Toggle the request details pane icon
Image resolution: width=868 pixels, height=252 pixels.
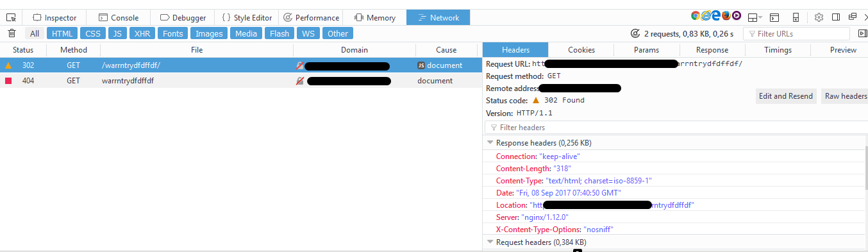point(862,33)
